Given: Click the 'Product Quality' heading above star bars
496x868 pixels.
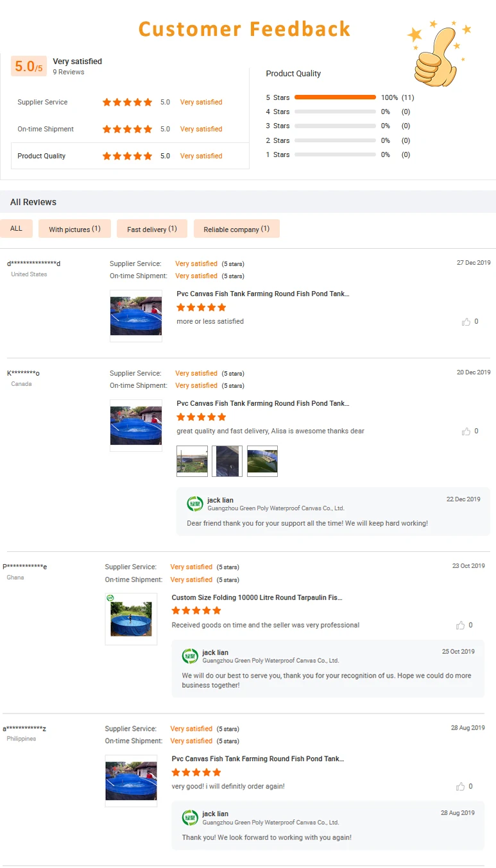Looking at the screenshot, I should coord(293,74).
